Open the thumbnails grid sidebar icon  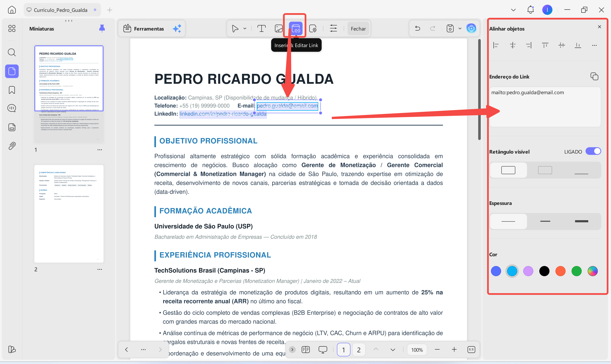(12, 28)
